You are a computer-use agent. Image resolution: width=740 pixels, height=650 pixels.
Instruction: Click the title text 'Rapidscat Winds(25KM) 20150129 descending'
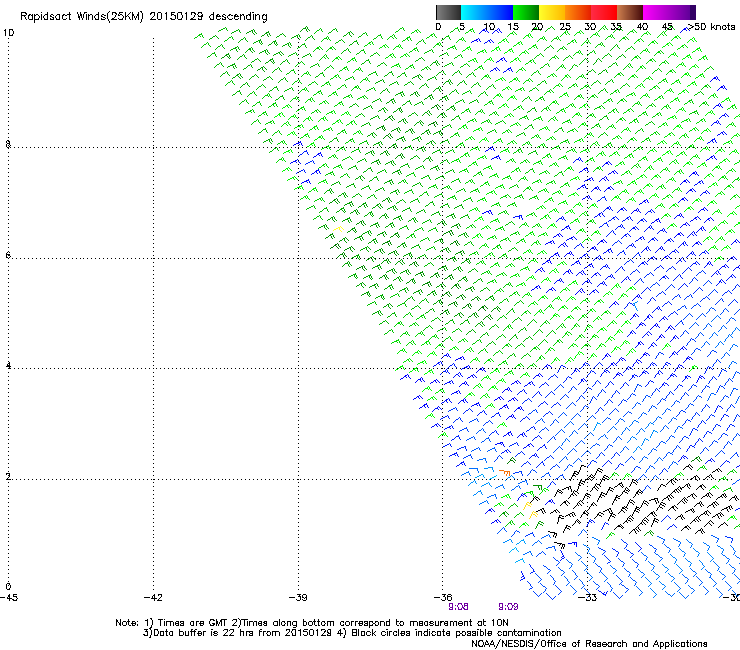click(x=144, y=17)
